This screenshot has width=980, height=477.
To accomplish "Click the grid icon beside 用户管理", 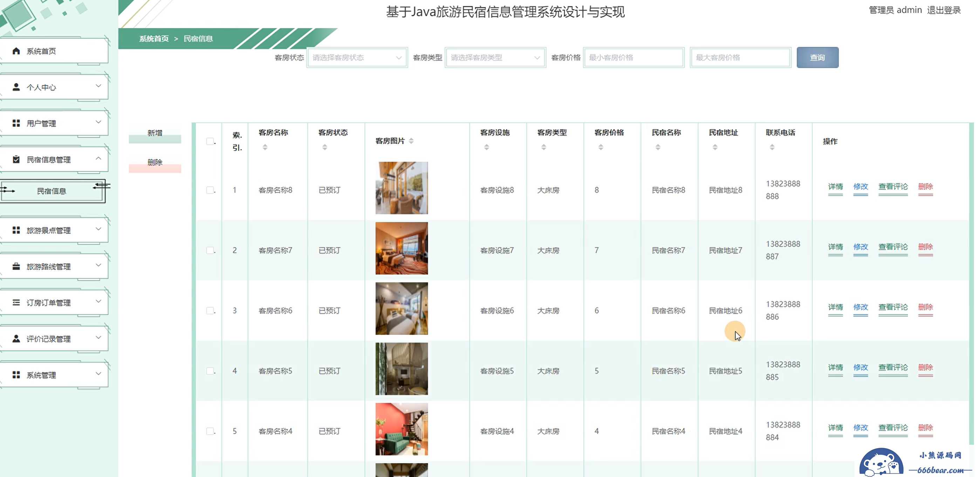I will coord(16,123).
